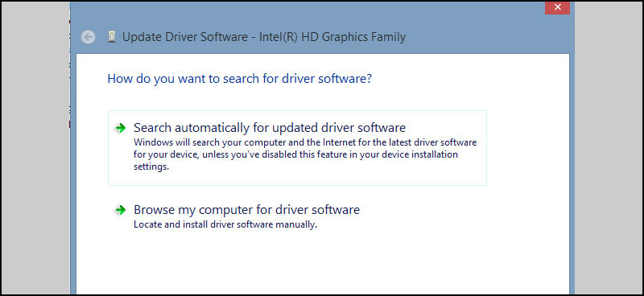
Task: Click the back arrow in the dialog header
Action: pyautogui.click(x=88, y=37)
